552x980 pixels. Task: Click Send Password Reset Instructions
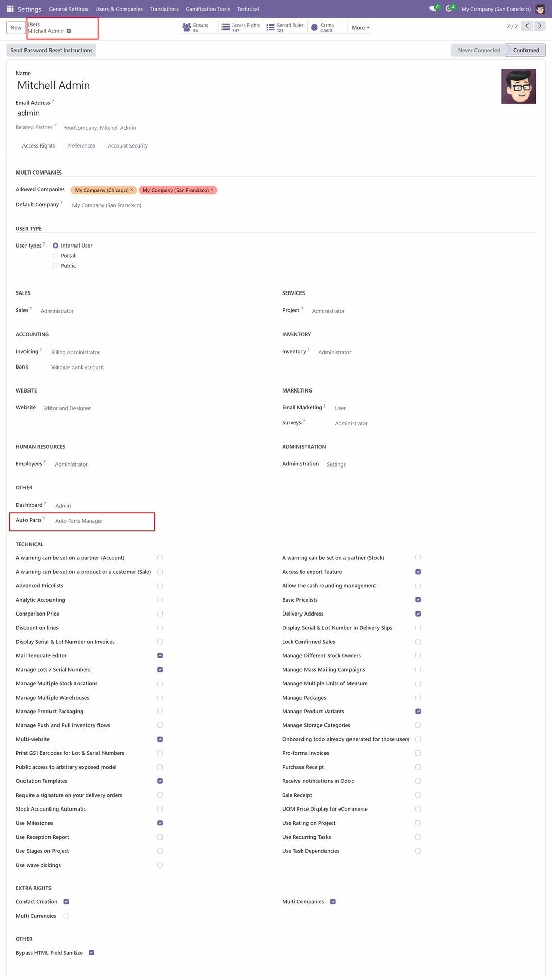pos(52,50)
